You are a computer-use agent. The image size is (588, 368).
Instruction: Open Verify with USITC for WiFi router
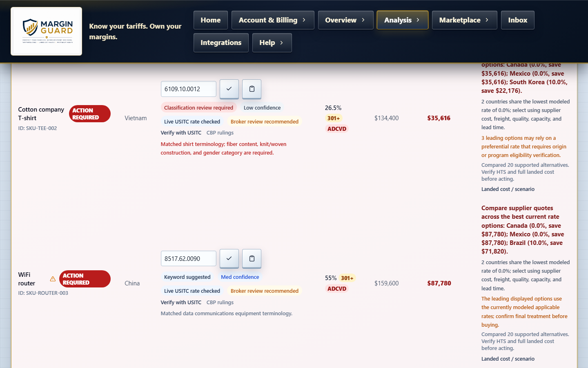[x=181, y=302]
